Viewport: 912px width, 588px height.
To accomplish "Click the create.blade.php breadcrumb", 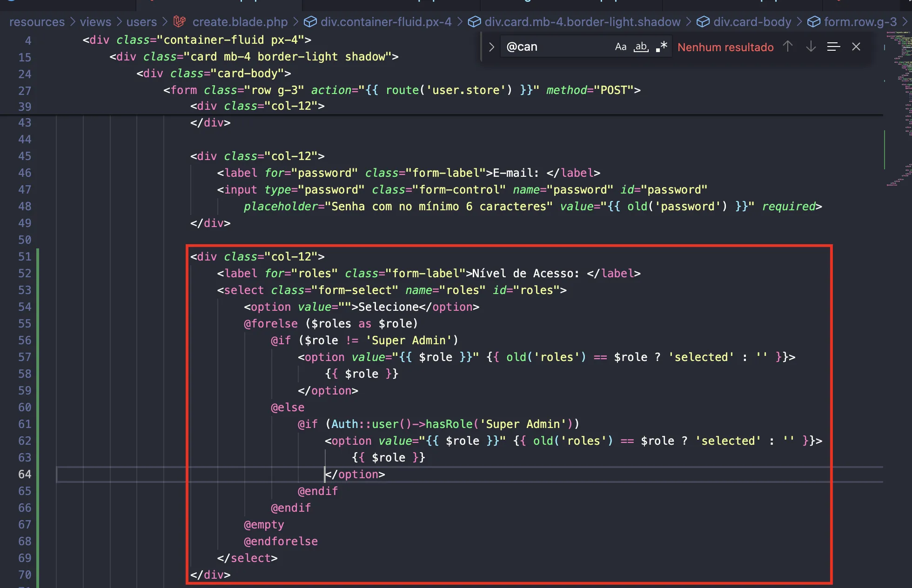I will (240, 22).
